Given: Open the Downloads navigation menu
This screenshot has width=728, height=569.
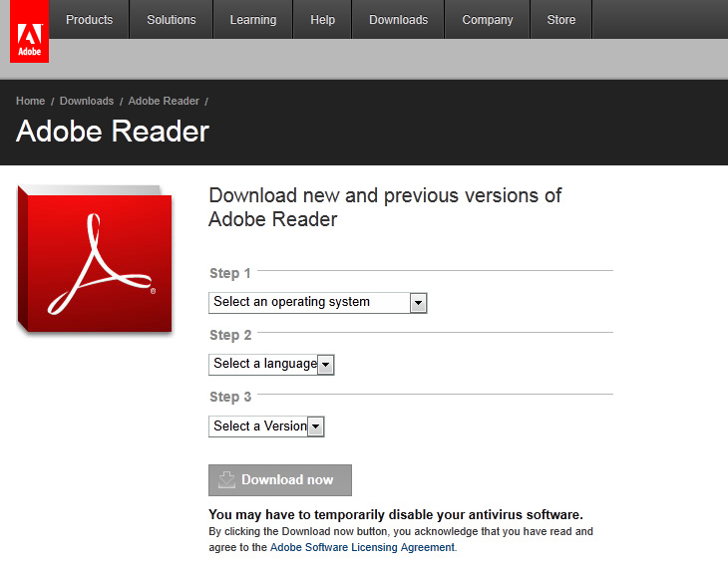Looking at the screenshot, I should coord(398,20).
